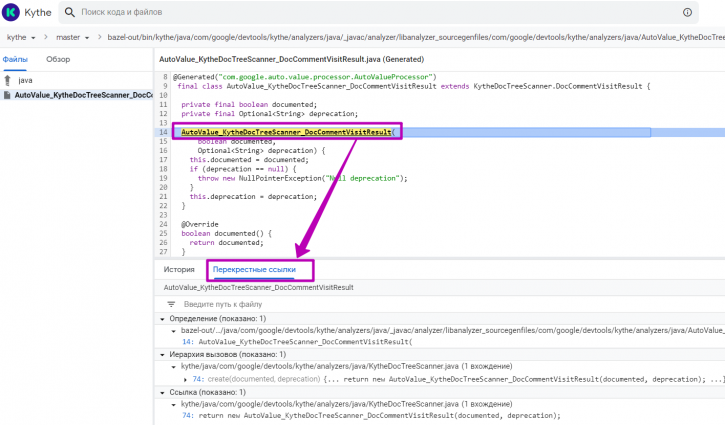This screenshot has height=425, width=725.
Task: Click the generated file title above code
Action: tap(292, 59)
